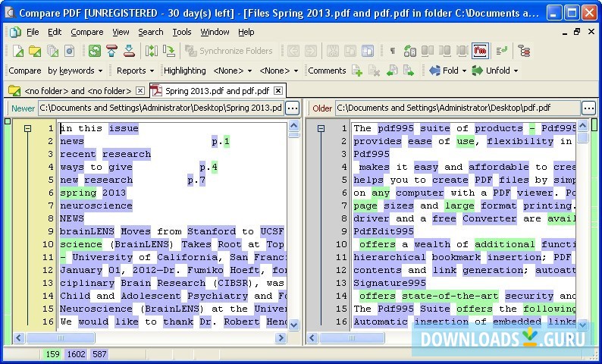Collapse the fold marker in Newer pane
The width and height of the screenshot is (602, 364).
tap(27, 129)
